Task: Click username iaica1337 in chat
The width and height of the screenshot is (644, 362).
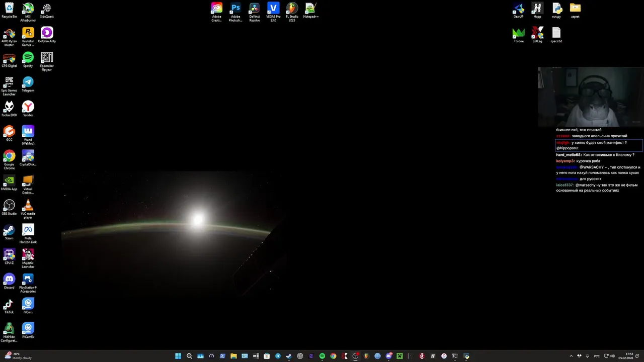Action: click(565, 185)
